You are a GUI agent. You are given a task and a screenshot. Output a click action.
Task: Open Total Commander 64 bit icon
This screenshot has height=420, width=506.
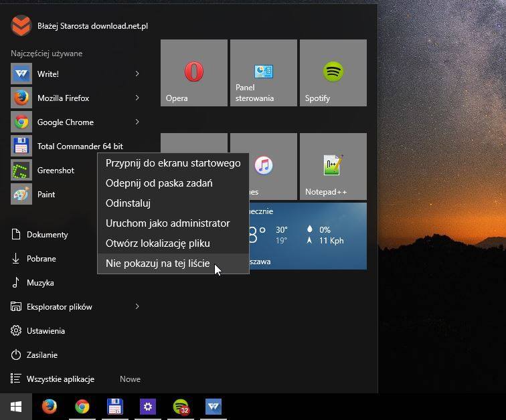tap(21, 146)
